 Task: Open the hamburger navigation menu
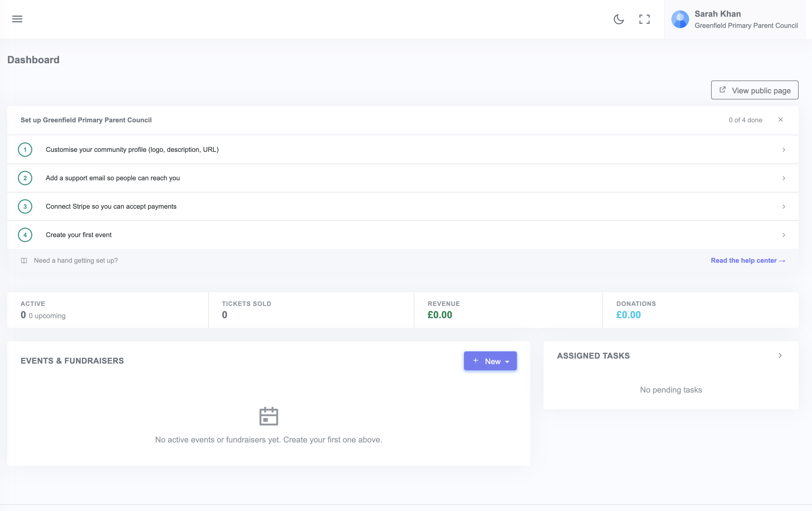coord(17,19)
